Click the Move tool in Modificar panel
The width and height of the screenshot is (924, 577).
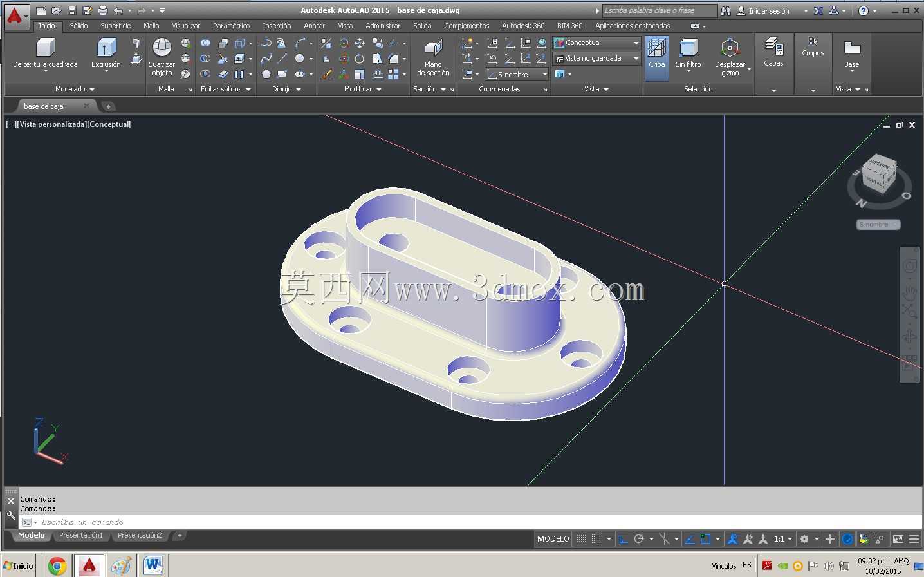pos(360,43)
